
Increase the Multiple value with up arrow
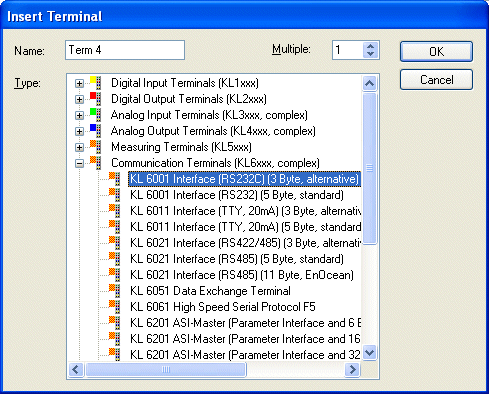pos(370,46)
